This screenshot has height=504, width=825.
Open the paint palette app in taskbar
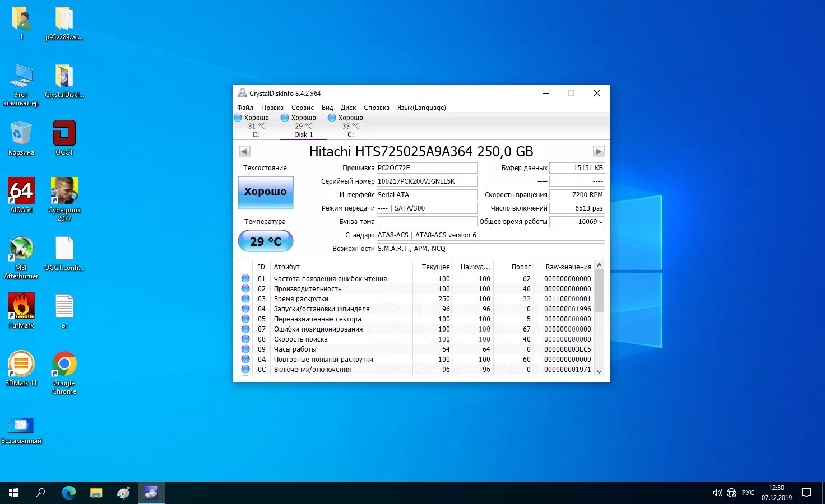coord(123,493)
